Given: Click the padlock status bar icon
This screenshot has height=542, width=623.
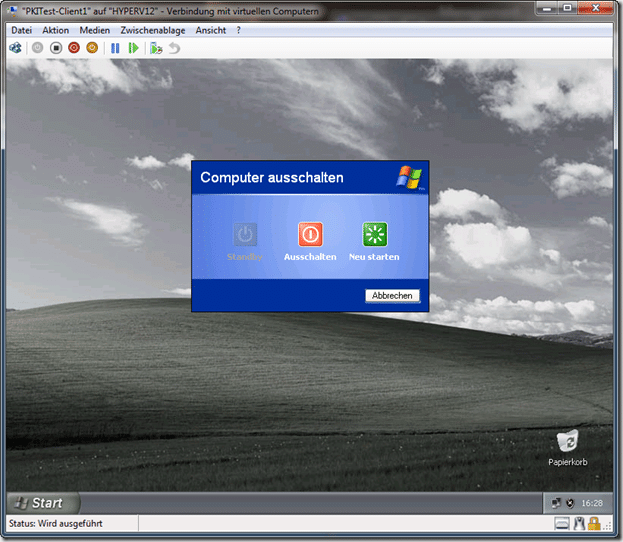Looking at the screenshot, I should (x=594, y=524).
